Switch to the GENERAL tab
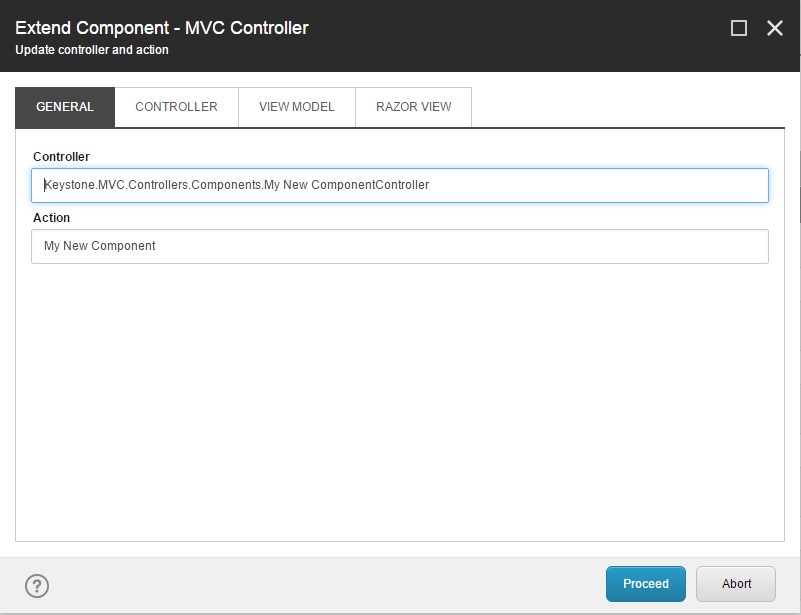The width and height of the screenshot is (801, 615). pyautogui.click(x=65, y=107)
